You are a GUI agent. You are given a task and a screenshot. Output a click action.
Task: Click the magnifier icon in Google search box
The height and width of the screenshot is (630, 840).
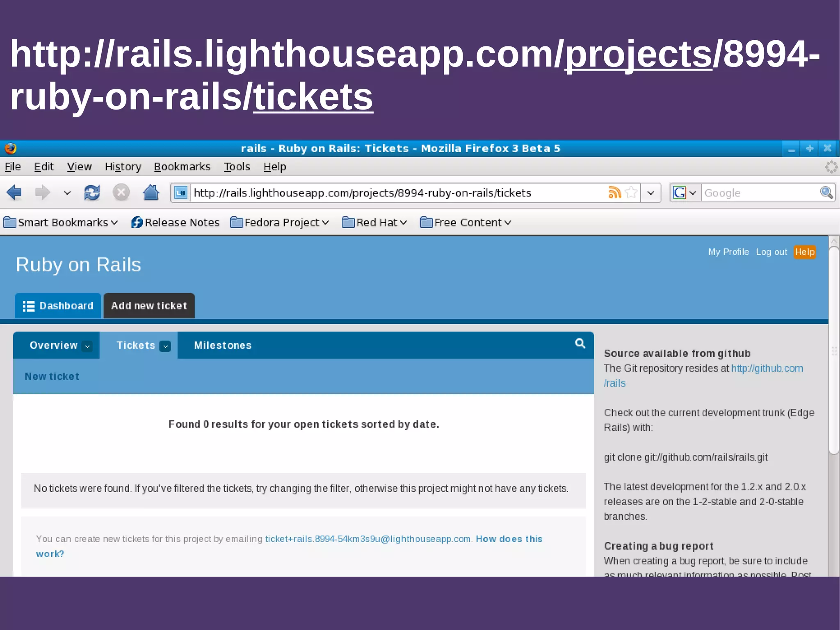(x=826, y=192)
